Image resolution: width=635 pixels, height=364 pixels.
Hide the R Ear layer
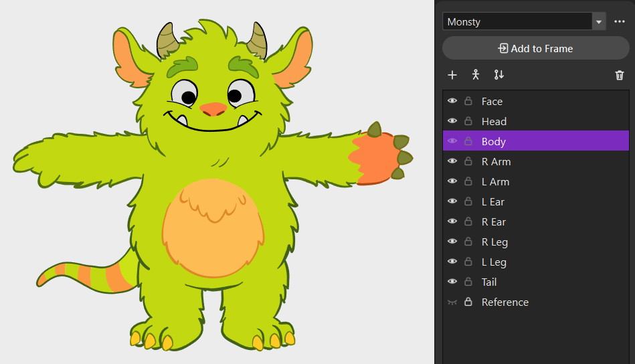pos(452,221)
